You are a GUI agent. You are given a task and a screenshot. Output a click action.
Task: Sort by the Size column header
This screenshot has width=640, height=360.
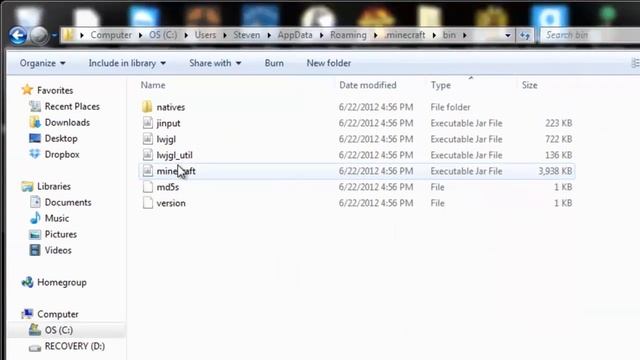[529, 85]
